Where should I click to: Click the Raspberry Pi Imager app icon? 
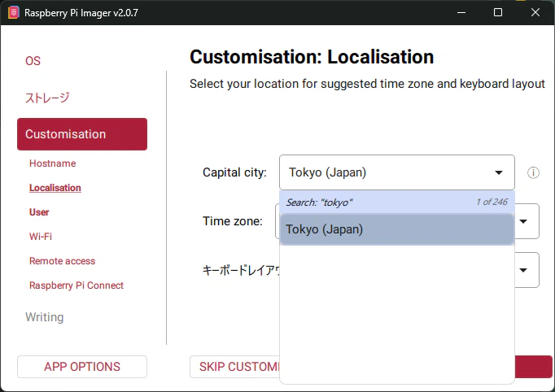[x=14, y=12]
